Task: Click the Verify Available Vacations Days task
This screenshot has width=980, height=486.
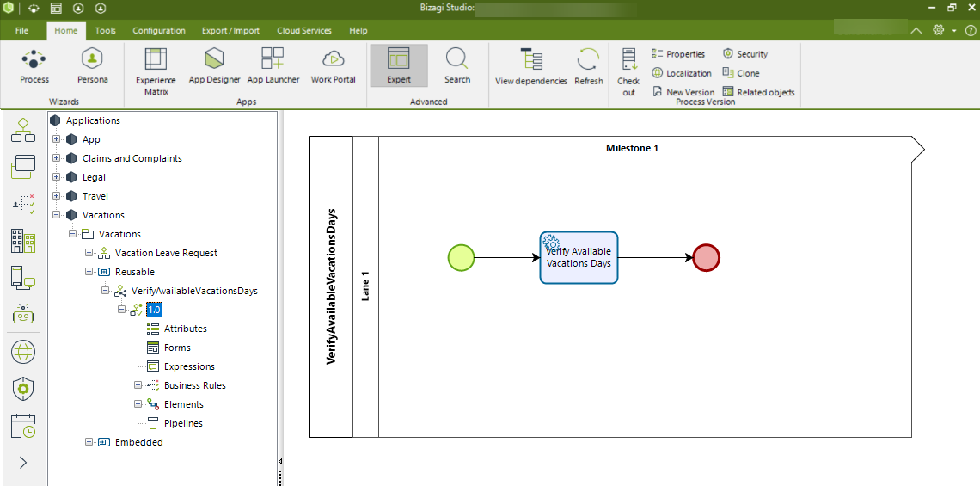Action: [x=579, y=258]
